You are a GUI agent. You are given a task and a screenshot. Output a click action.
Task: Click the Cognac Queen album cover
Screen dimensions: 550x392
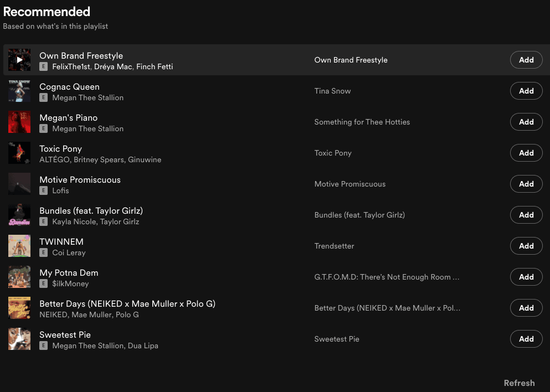tap(19, 91)
